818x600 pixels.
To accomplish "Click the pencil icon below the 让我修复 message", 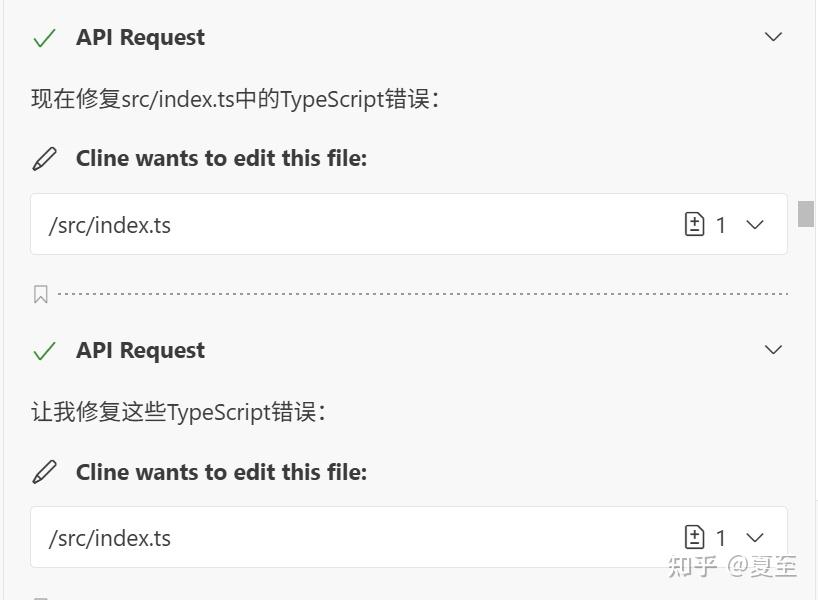I will tap(45, 472).
